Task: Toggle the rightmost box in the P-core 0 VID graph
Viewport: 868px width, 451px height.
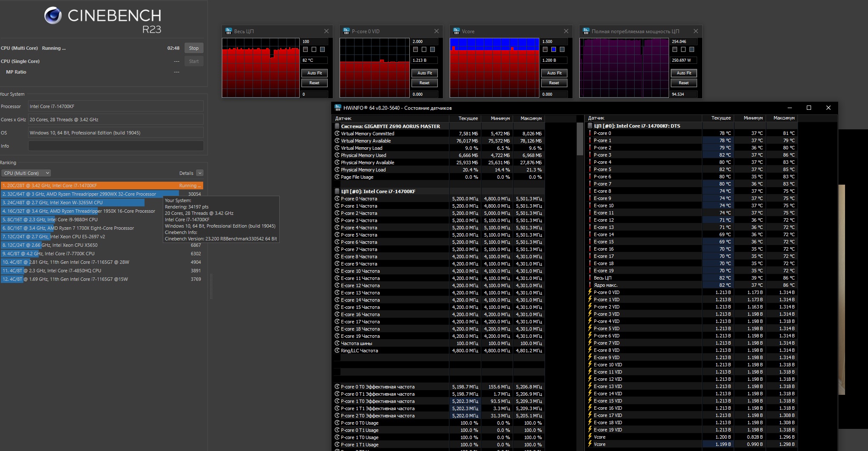Action: tap(432, 49)
